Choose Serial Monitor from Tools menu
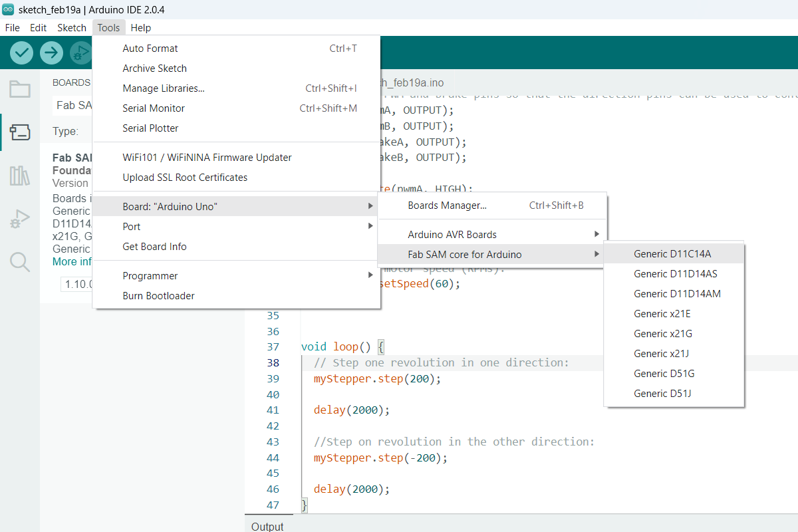 [x=154, y=108]
